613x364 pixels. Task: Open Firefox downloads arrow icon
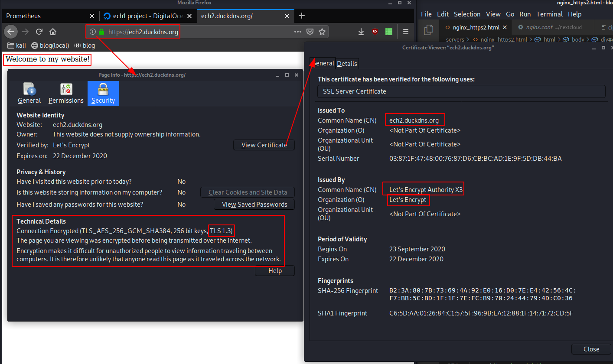click(361, 32)
